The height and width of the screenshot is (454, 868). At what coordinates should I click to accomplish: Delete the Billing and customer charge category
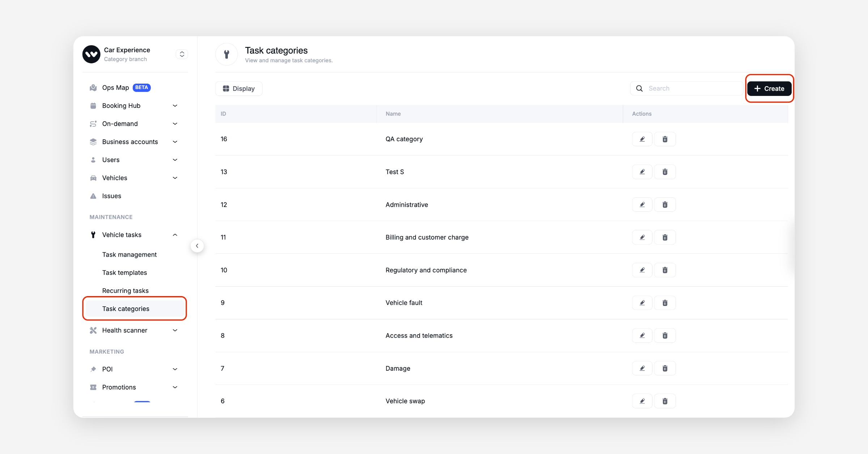(x=665, y=237)
